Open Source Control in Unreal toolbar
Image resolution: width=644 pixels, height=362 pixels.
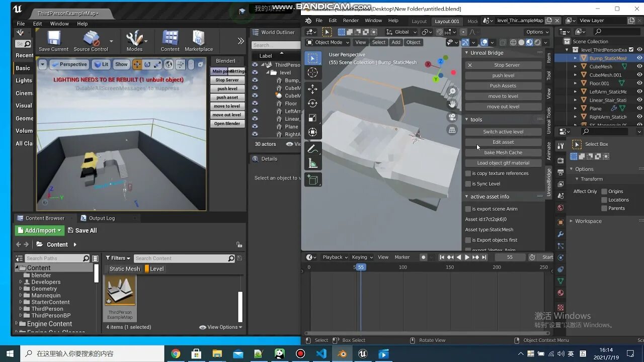pyautogui.click(x=91, y=41)
